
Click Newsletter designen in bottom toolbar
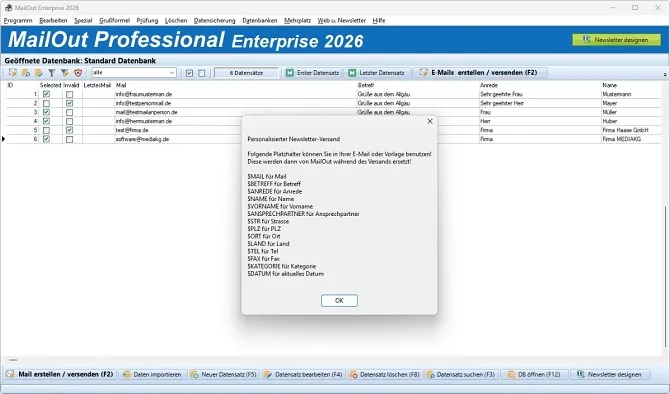(610, 375)
